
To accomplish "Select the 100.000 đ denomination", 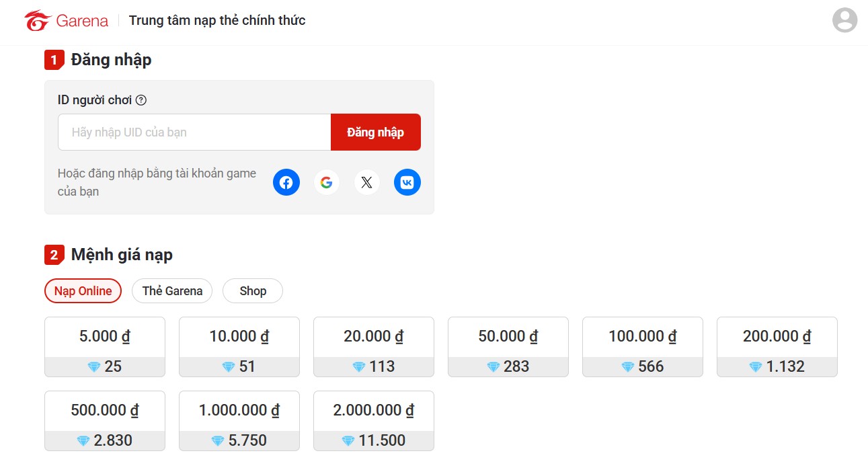I will (643, 347).
